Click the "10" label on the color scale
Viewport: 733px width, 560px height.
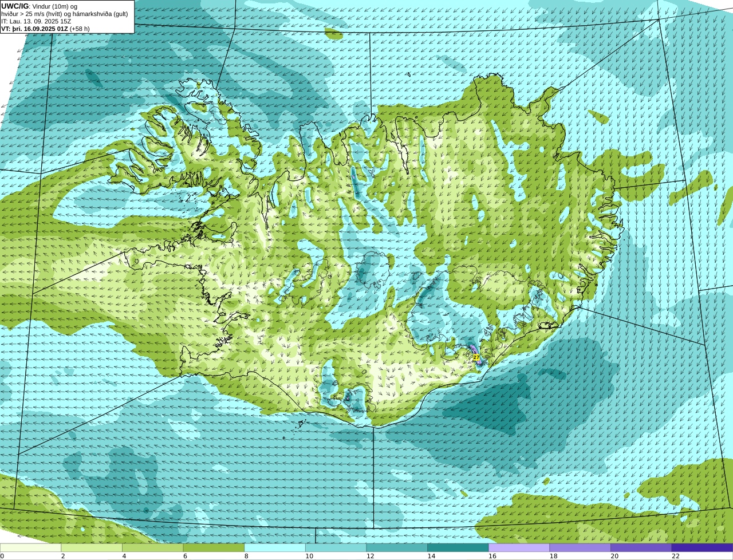(x=309, y=556)
